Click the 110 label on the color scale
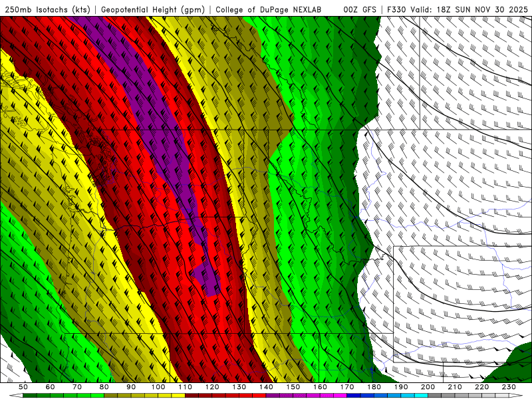 [186, 387]
